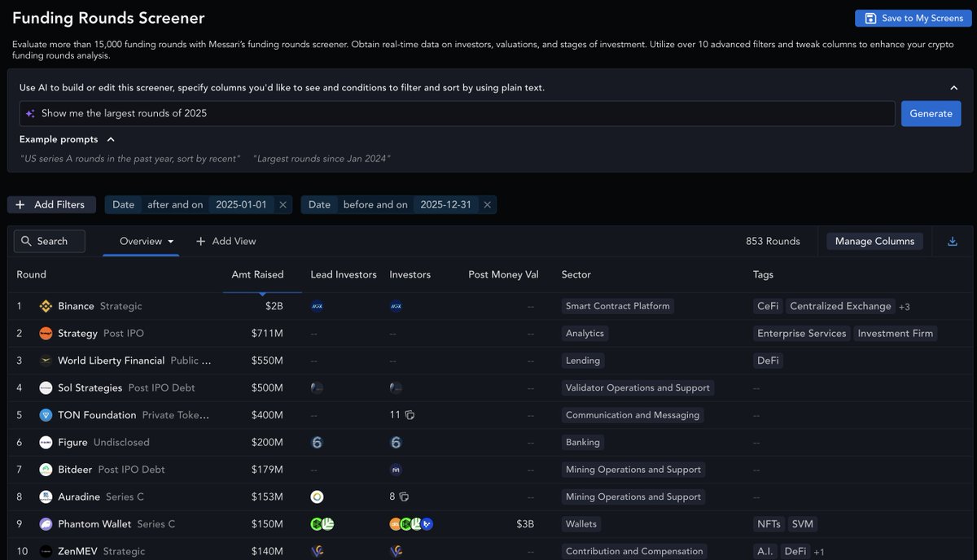977x560 pixels.
Task: Sort by Post Money Val column
Action: click(503, 275)
